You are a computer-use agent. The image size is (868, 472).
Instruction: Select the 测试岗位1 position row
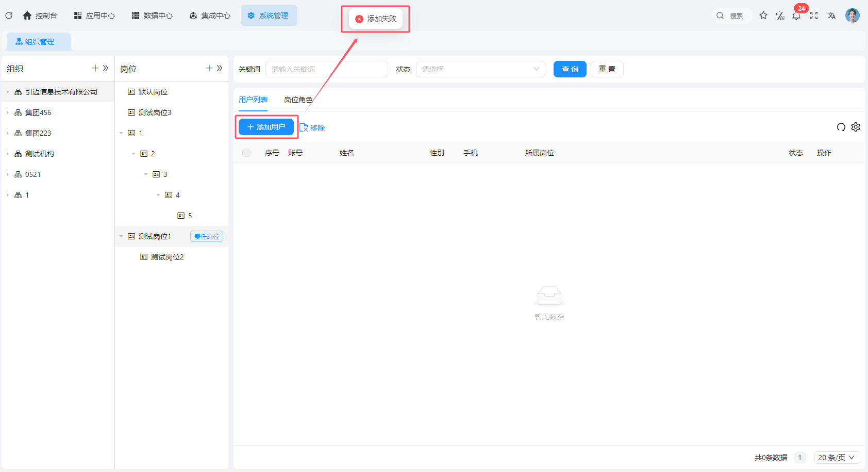pyautogui.click(x=172, y=236)
